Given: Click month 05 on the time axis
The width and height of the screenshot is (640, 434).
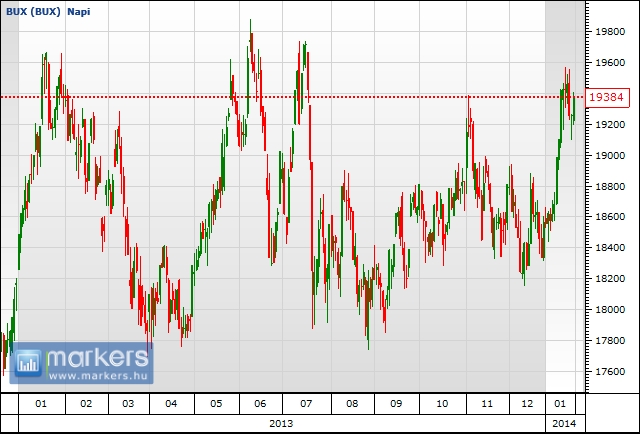Looking at the screenshot, I should point(216,404).
